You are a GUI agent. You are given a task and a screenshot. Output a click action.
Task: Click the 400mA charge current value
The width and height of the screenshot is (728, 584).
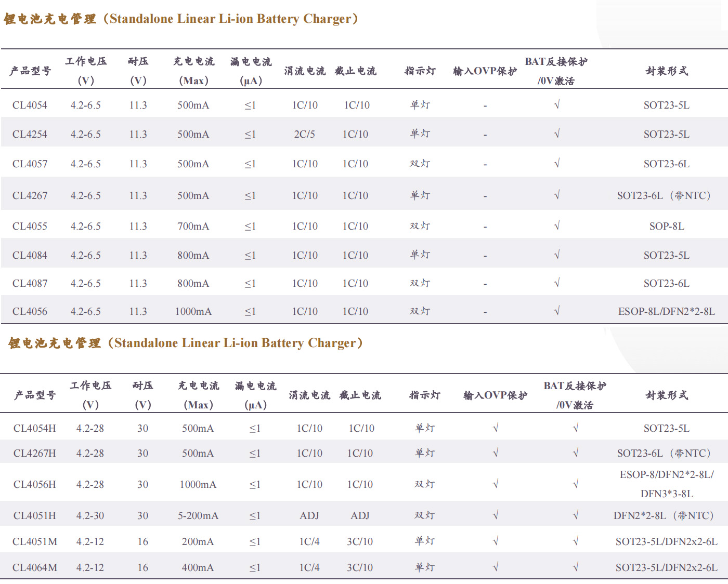198,568
